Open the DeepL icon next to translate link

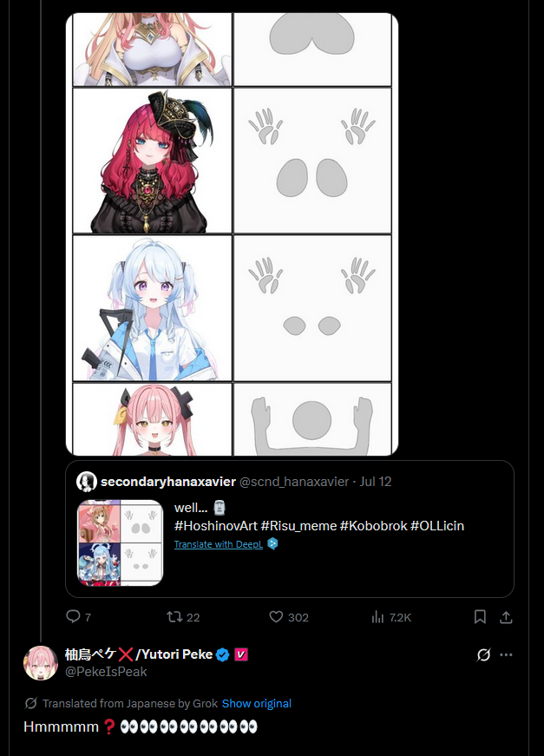point(272,544)
